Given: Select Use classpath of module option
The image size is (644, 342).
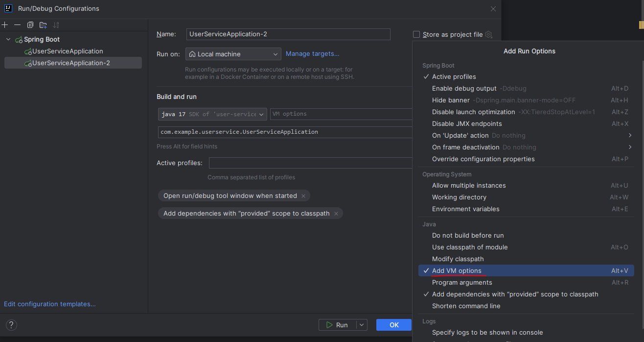Looking at the screenshot, I should point(526,247).
